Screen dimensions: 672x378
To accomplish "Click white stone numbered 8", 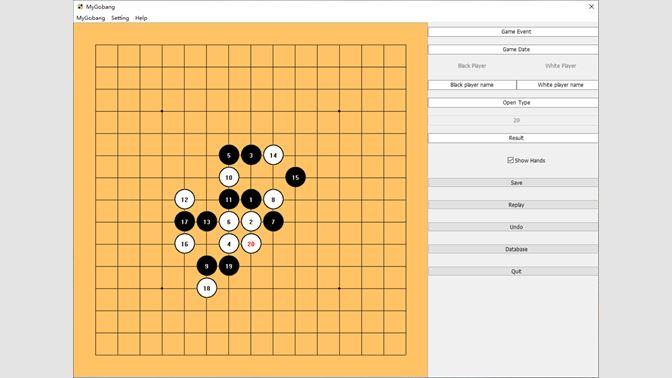I will (273, 199).
